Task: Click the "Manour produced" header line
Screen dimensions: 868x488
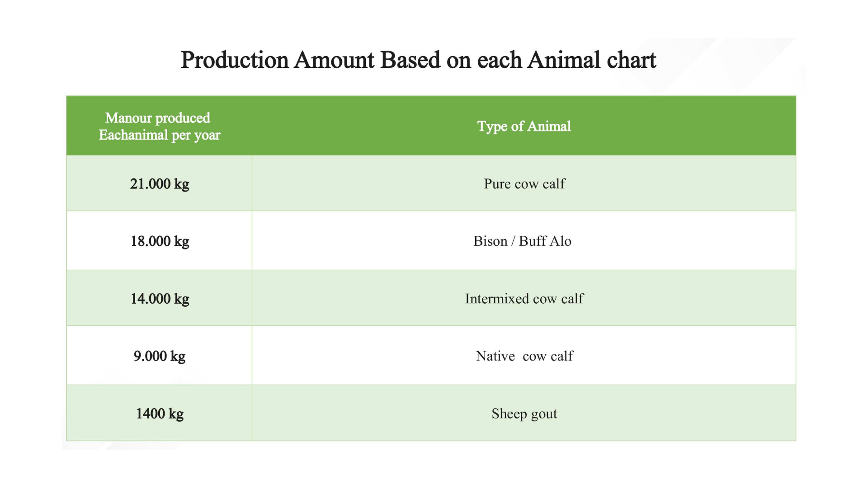Action: point(157,118)
